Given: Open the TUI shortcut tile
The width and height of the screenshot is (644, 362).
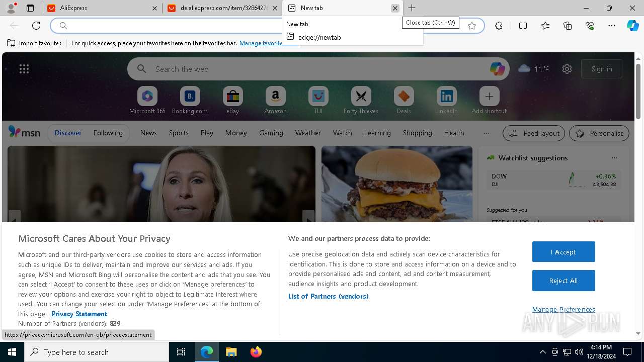Looking at the screenshot, I should pos(318,101).
